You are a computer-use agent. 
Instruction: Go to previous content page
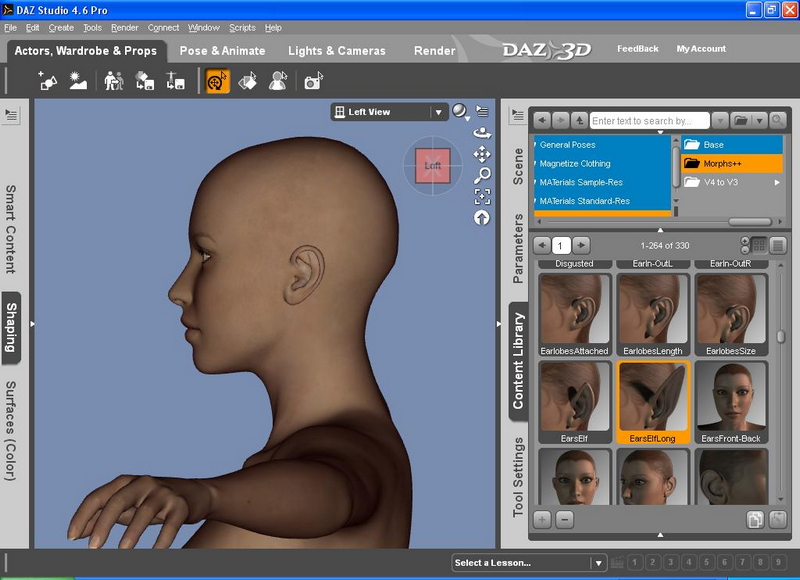point(542,245)
